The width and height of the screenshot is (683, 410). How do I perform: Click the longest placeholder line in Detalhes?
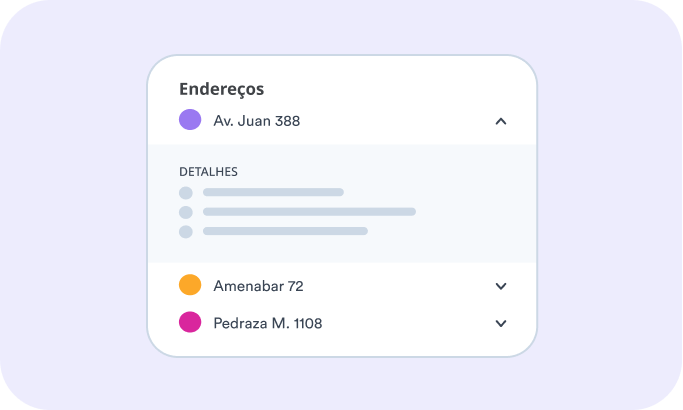coord(309,212)
